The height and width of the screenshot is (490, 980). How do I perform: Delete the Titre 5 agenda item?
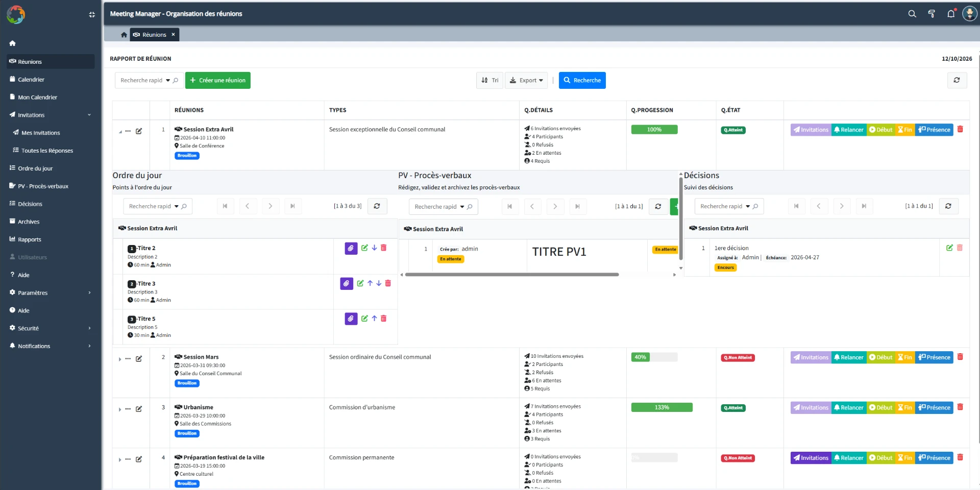pyautogui.click(x=383, y=318)
